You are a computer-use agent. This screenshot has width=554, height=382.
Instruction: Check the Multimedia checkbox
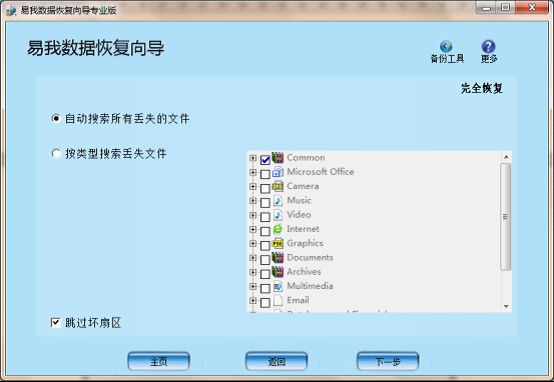(265, 288)
